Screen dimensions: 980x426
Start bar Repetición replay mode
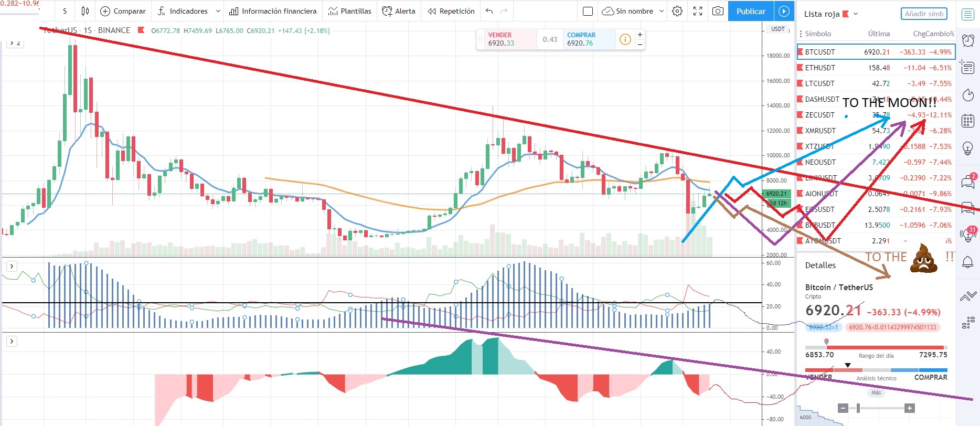click(451, 11)
